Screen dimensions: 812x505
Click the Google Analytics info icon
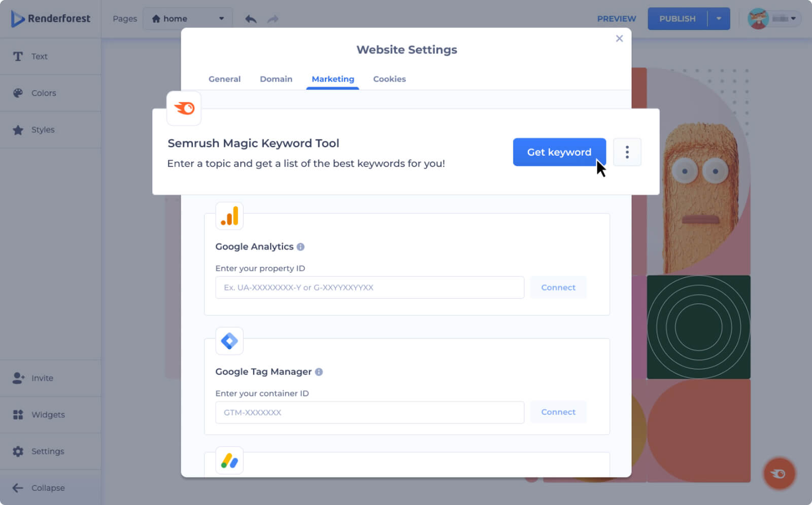[x=300, y=247]
